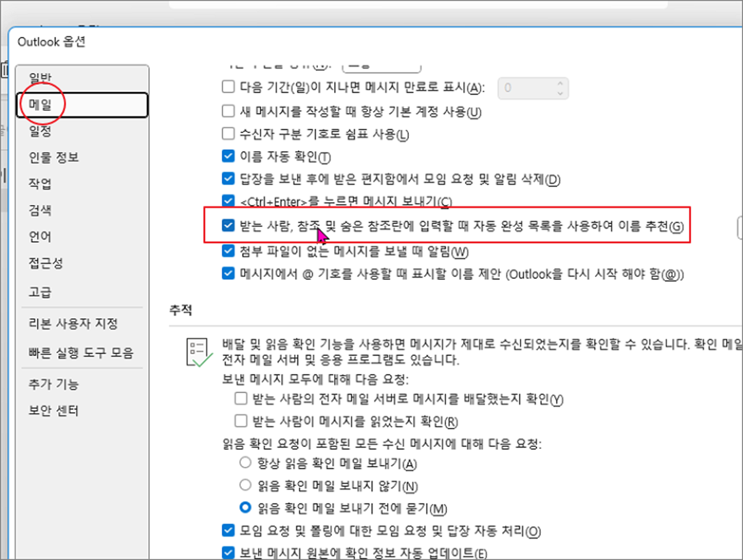The image size is (743, 560).
Task: Check 받는 사람이 메시지를 읽었는지 확인
Action: (241, 421)
